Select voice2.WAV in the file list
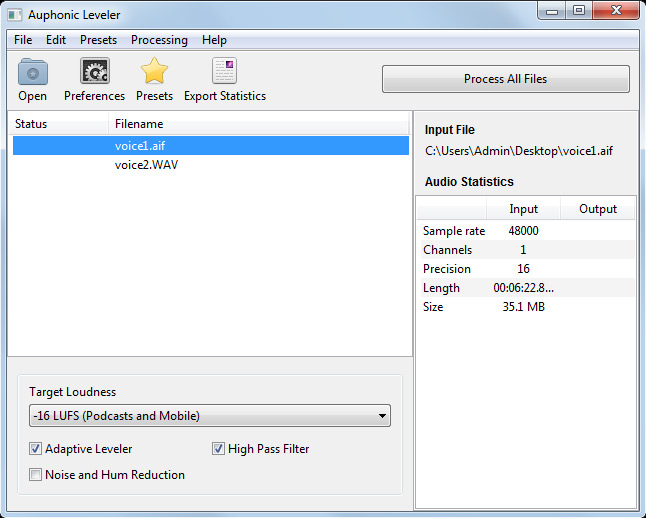Viewport: 646px width, 518px height. [146, 165]
